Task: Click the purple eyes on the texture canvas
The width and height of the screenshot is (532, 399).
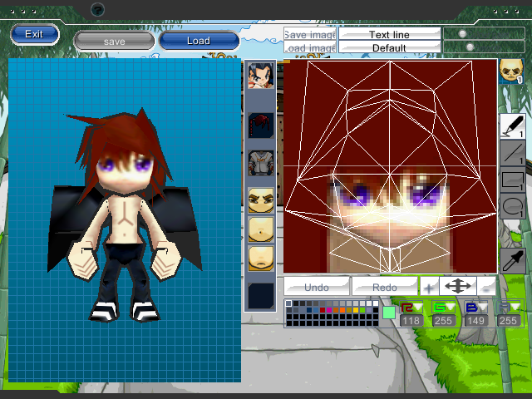Action: tap(390, 195)
